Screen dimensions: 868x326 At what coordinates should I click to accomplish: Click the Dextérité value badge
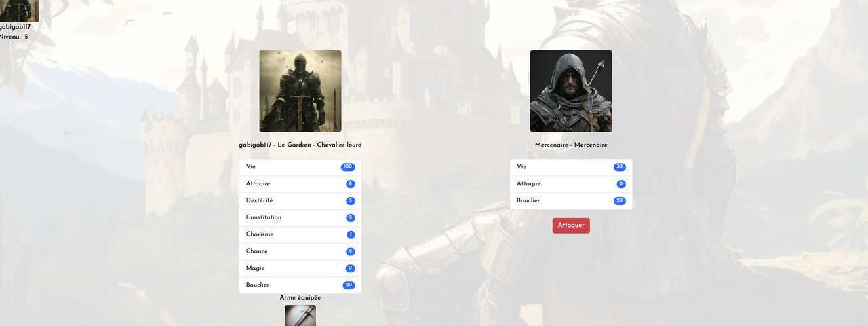pos(351,201)
